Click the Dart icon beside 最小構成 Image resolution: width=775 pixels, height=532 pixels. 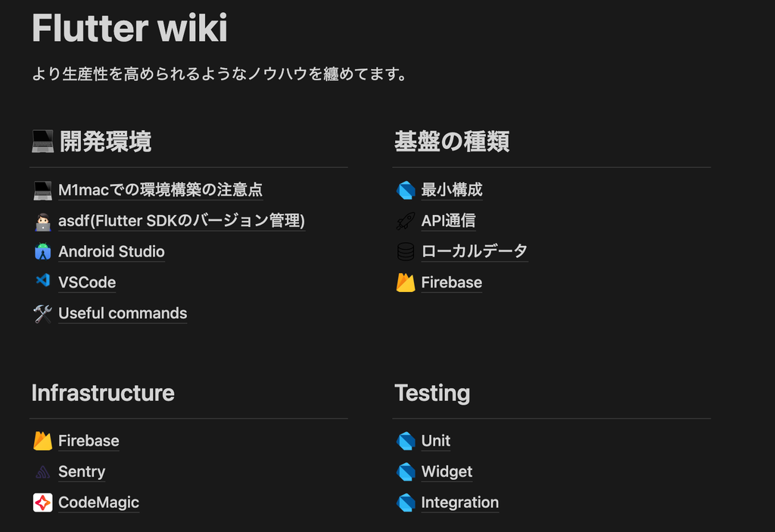click(x=406, y=190)
